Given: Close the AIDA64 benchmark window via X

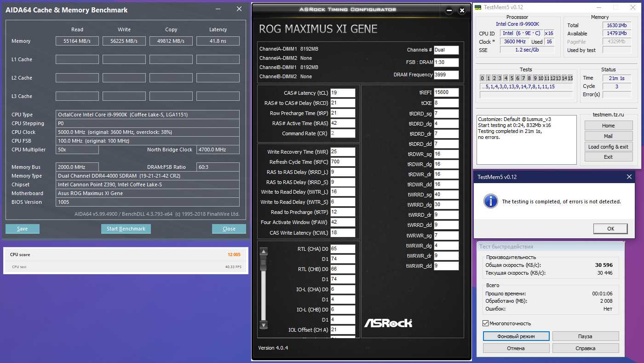Looking at the screenshot, I should click(239, 9).
